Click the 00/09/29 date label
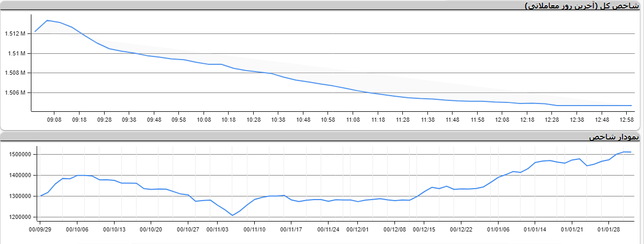The image size is (644, 244). click(40, 228)
